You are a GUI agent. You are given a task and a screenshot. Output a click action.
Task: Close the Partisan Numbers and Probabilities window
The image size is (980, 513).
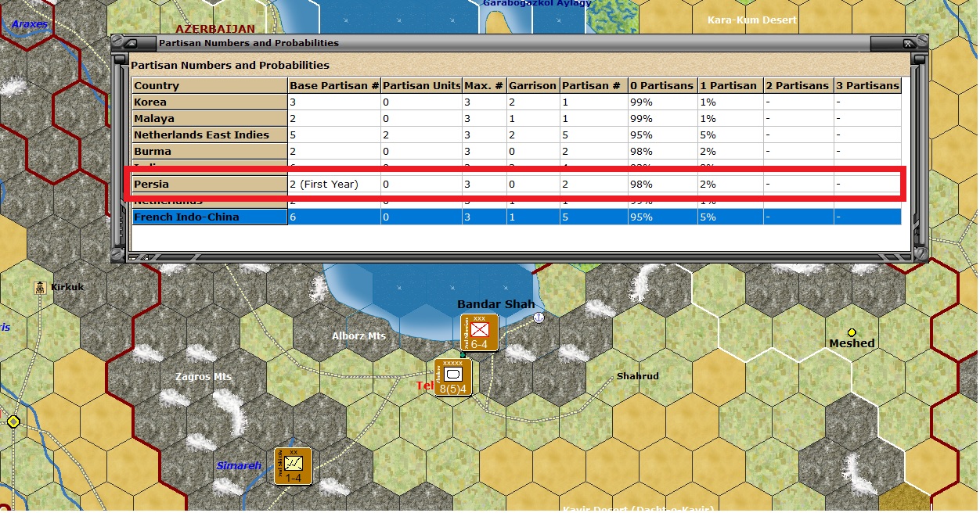click(909, 43)
